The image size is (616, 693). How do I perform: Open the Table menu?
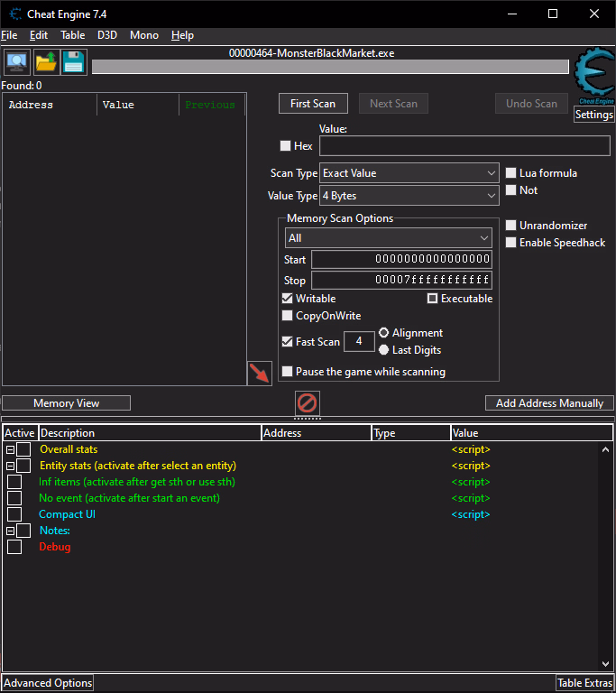pyautogui.click(x=72, y=35)
